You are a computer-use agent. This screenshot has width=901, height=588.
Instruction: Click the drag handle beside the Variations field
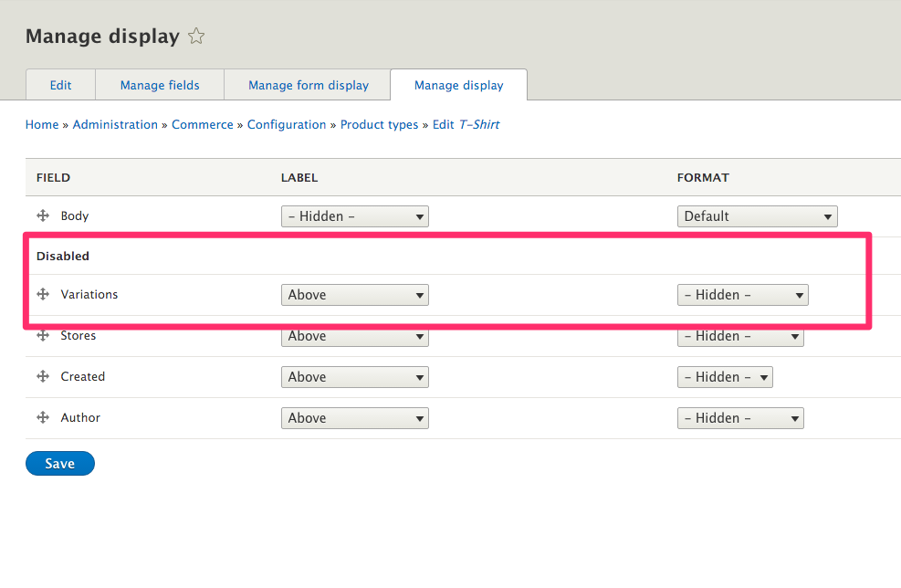coord(43,294)
